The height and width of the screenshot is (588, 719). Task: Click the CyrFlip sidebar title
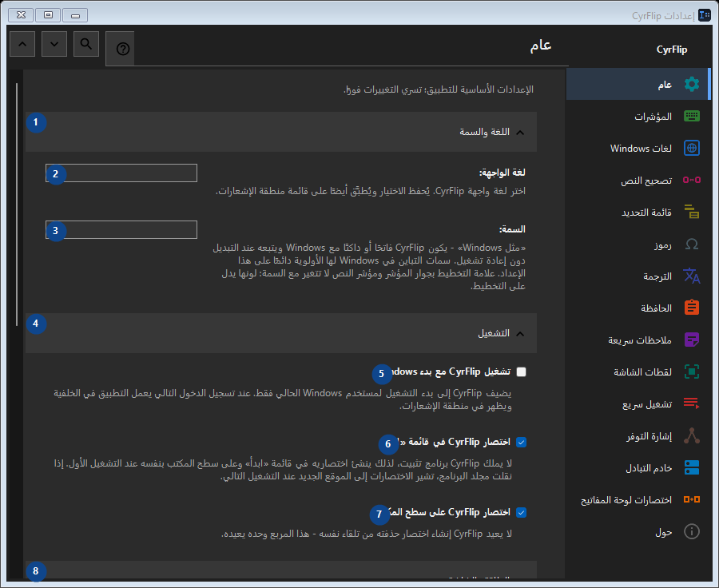[x=672, y=49]
